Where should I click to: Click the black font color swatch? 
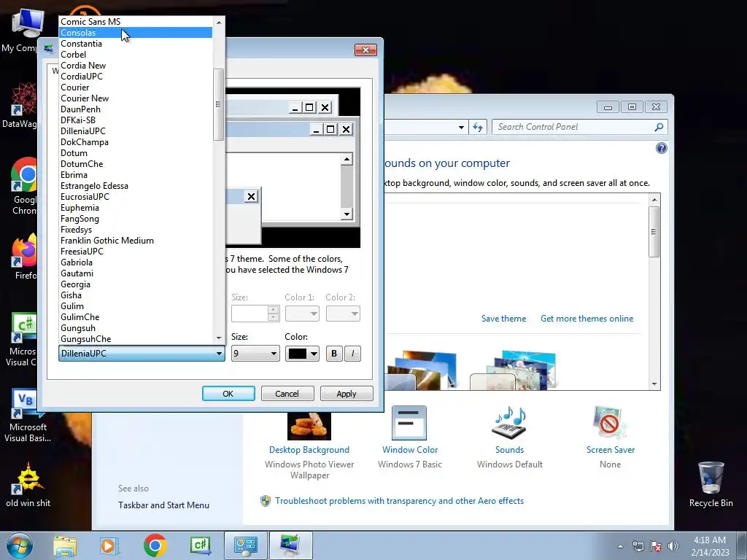coord(298,354)
